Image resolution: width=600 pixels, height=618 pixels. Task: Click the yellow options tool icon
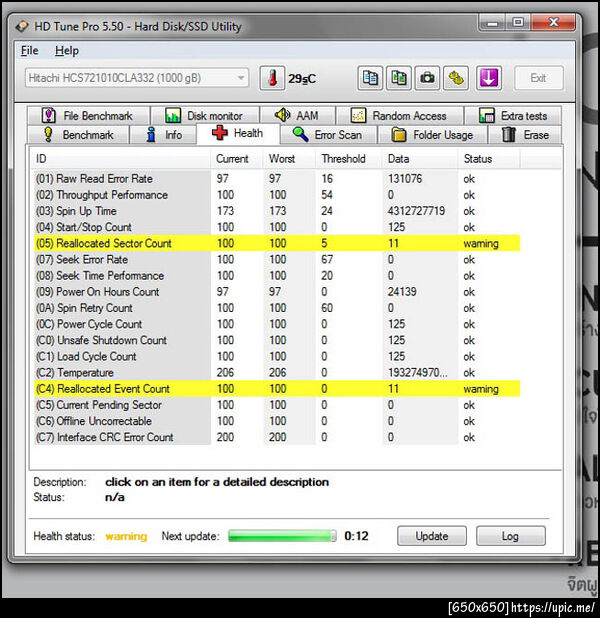456,78
